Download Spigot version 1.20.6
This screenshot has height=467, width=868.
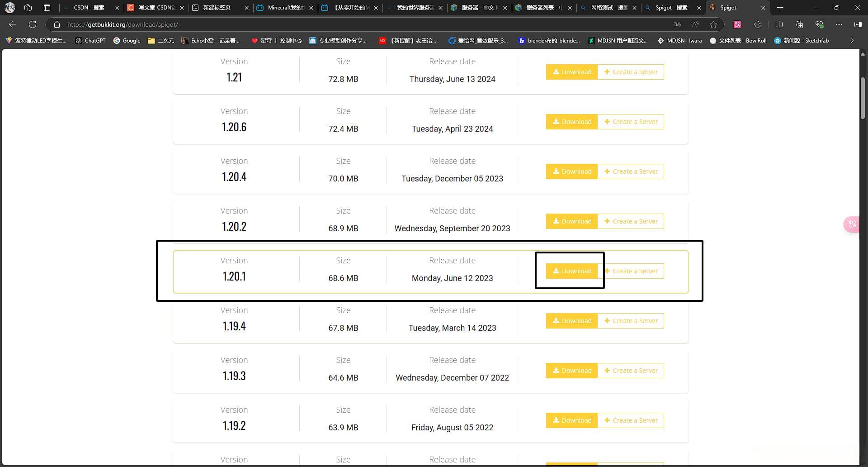(572, 122)
